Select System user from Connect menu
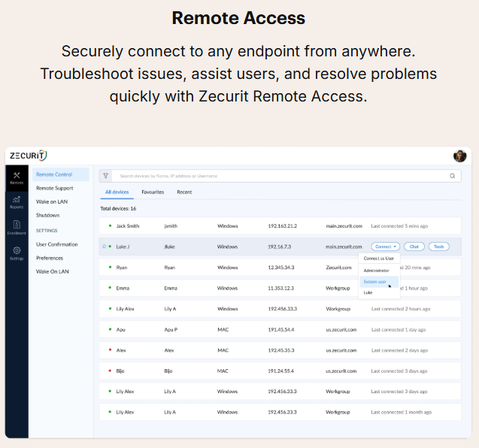Viewport: 479px width, 448px height. click(374, 281)
